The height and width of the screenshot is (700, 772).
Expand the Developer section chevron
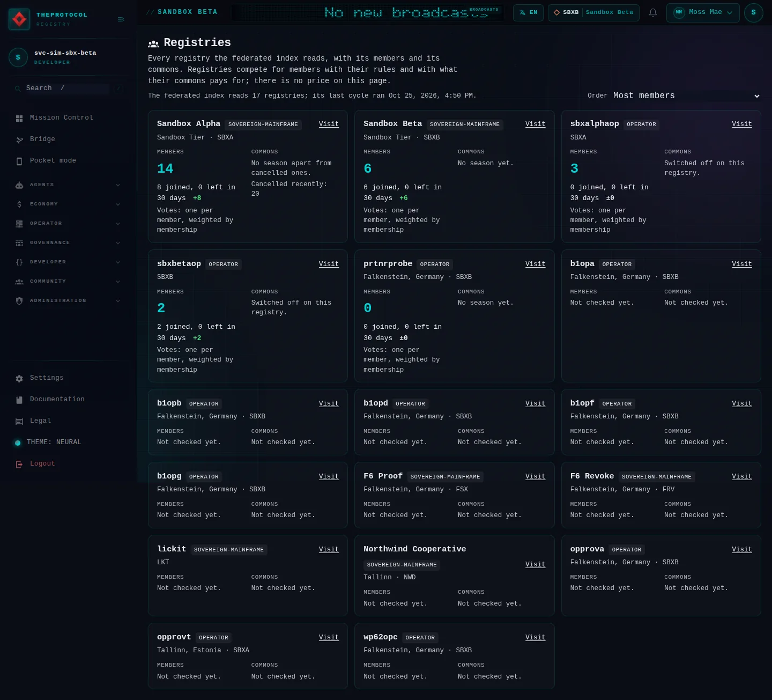pyautogui.click(x=118, y=262)
